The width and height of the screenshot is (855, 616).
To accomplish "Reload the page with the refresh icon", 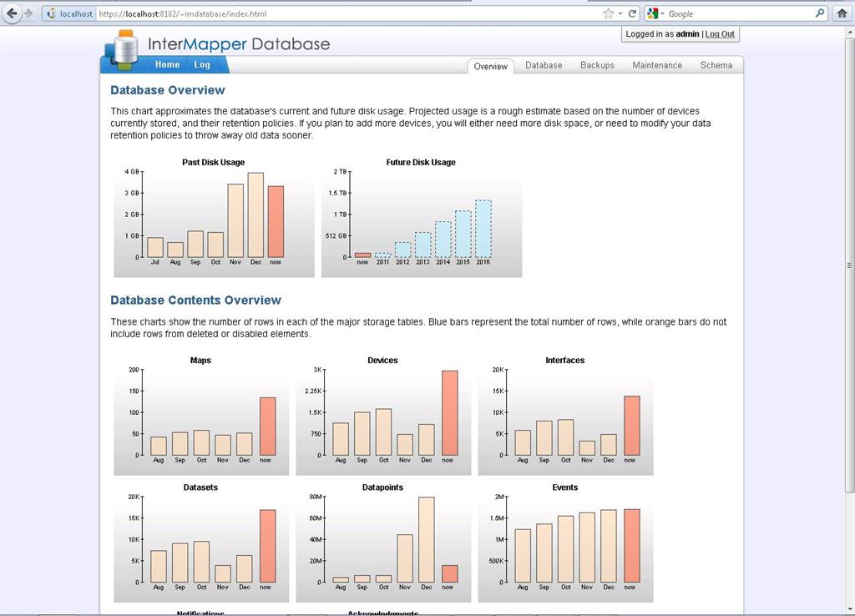I will tap(633, 13).
